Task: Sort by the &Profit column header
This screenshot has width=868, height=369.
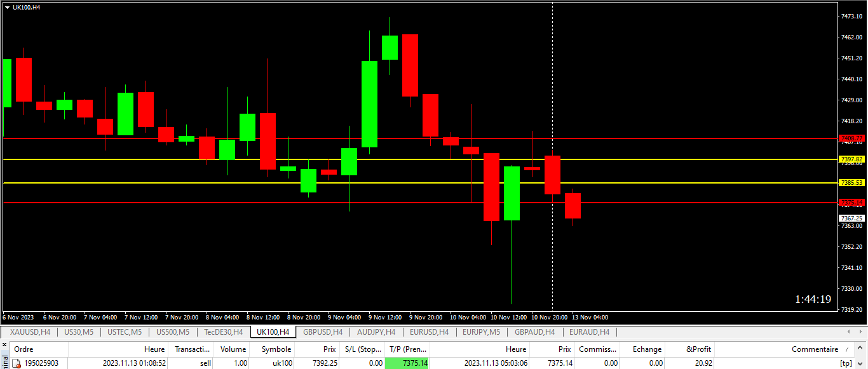Action: click(691, 349)
